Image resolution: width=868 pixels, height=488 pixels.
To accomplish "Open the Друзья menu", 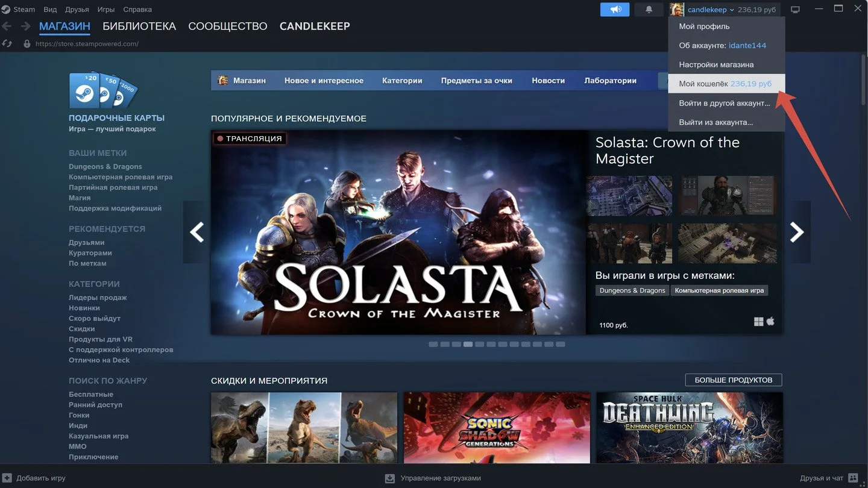I will (77, 10).
